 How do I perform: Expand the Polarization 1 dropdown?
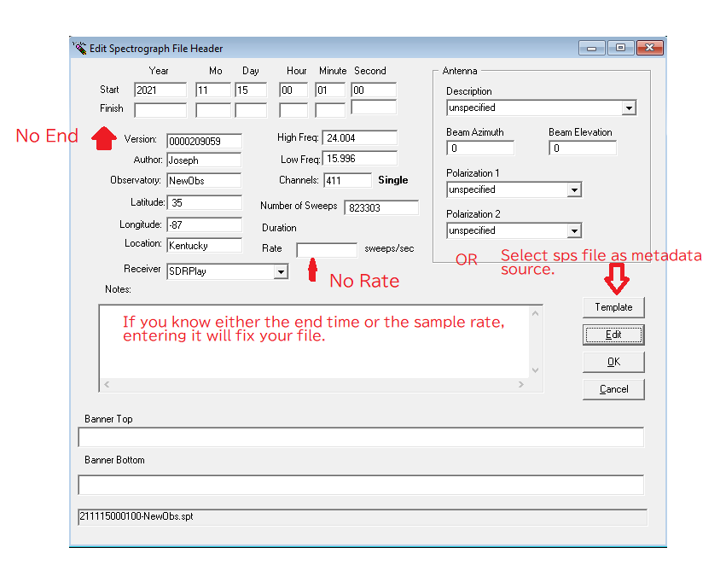point(574,189)
